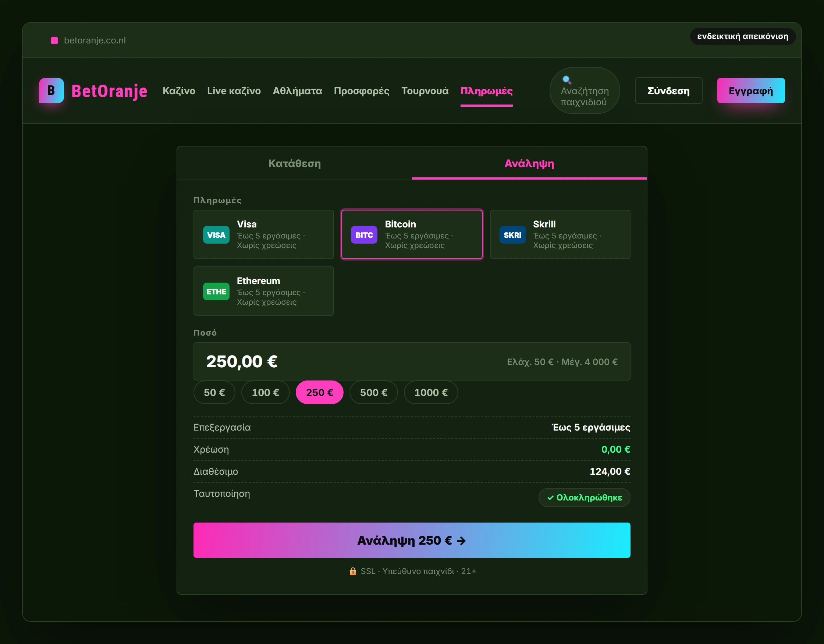Click the Έως 5 εργάσιμες processing value
Screen dimensions: 824x644
tap(591, 427)
